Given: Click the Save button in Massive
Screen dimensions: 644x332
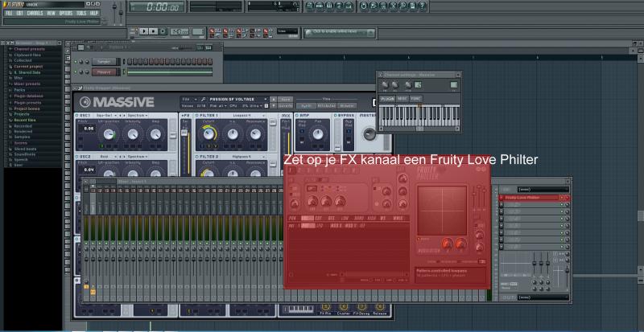Looking at the screenshot, I should tap(286, 100).
